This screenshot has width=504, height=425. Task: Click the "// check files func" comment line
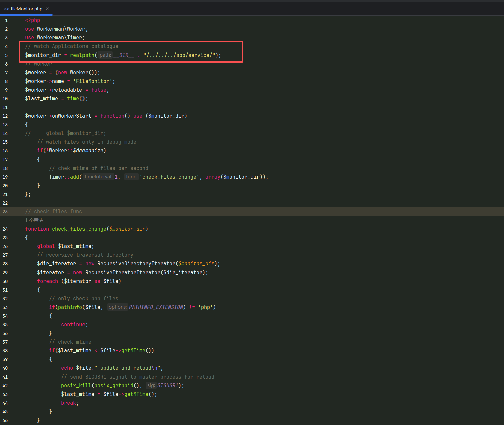point(53,212)
